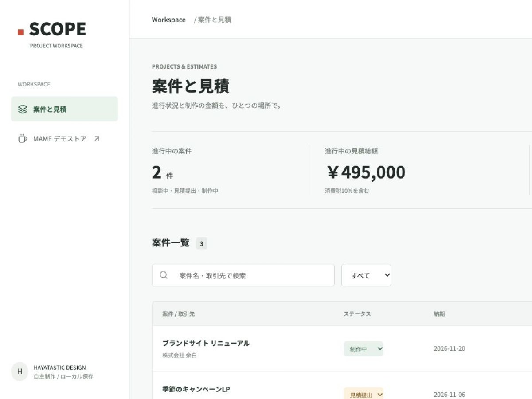This screenshot has height=399, width=532.
Task: Click the 納期 column header
Action: tap(439, 314)
